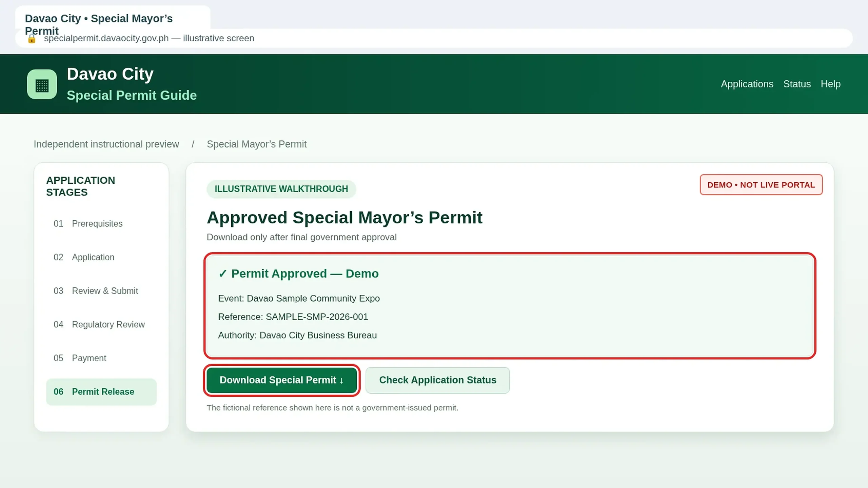Click the APPLICATION STAGES sidebar heading

(x=81, y=186)
